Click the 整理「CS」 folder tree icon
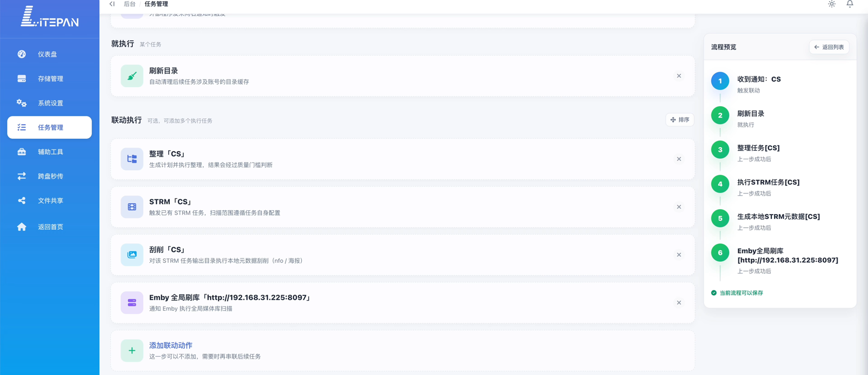 (132, 159)
